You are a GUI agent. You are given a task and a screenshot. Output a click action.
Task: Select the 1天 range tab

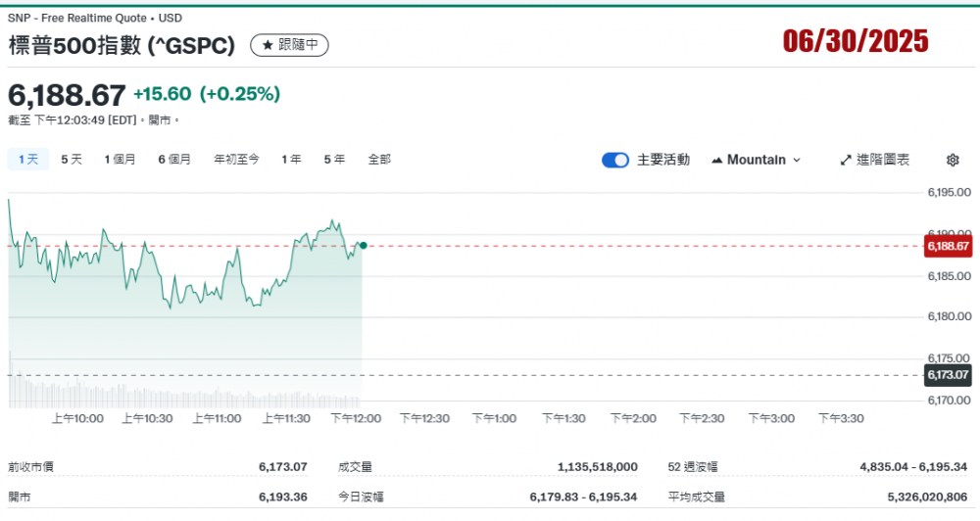(27, 159)
